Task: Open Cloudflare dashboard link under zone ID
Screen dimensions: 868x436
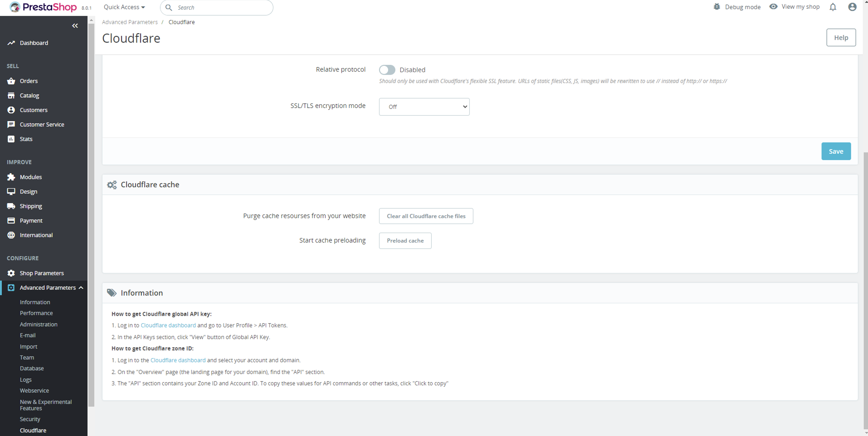Action: (x=178, y=360)
